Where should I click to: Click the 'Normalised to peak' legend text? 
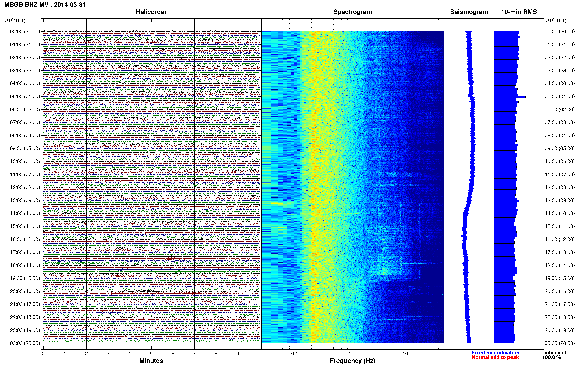[x=495, y=357]
